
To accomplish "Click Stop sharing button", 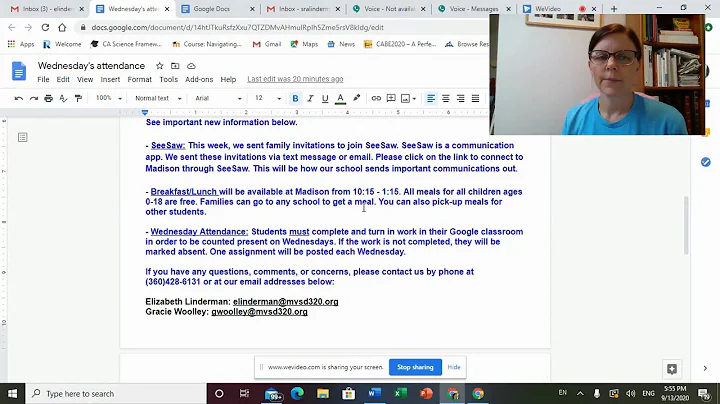I will [415, 367].
